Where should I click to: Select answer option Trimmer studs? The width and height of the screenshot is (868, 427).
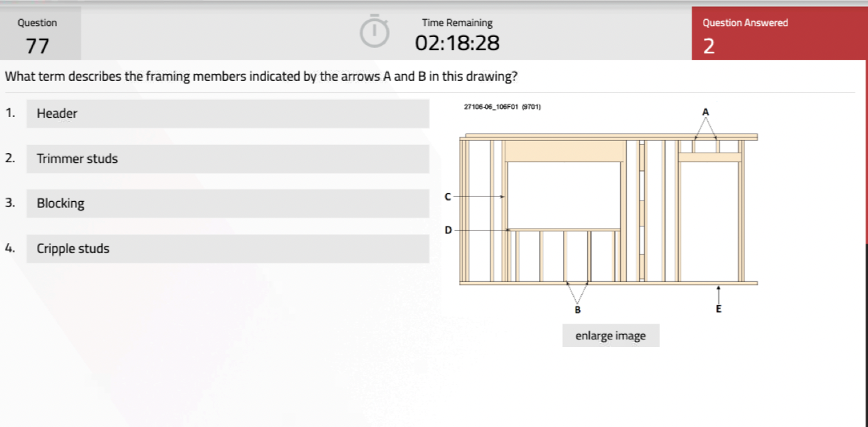click(x=228, y=159)
